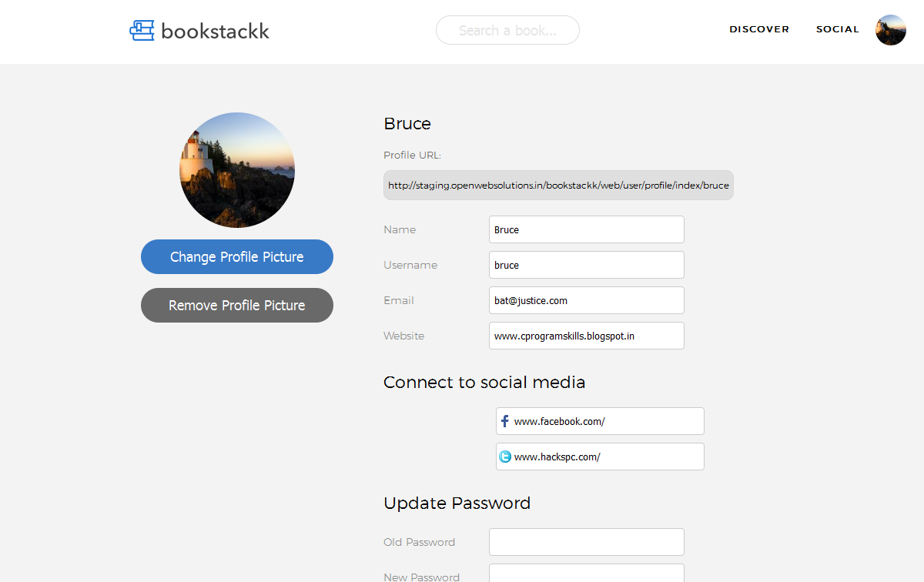
Task: Focus the New Password input box
Action: coord(586,574)
